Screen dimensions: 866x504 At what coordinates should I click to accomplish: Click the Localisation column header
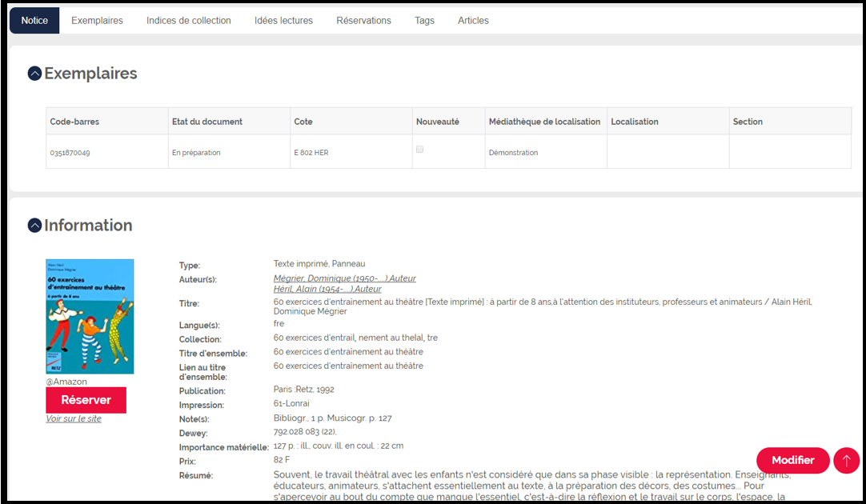point(668,122)
